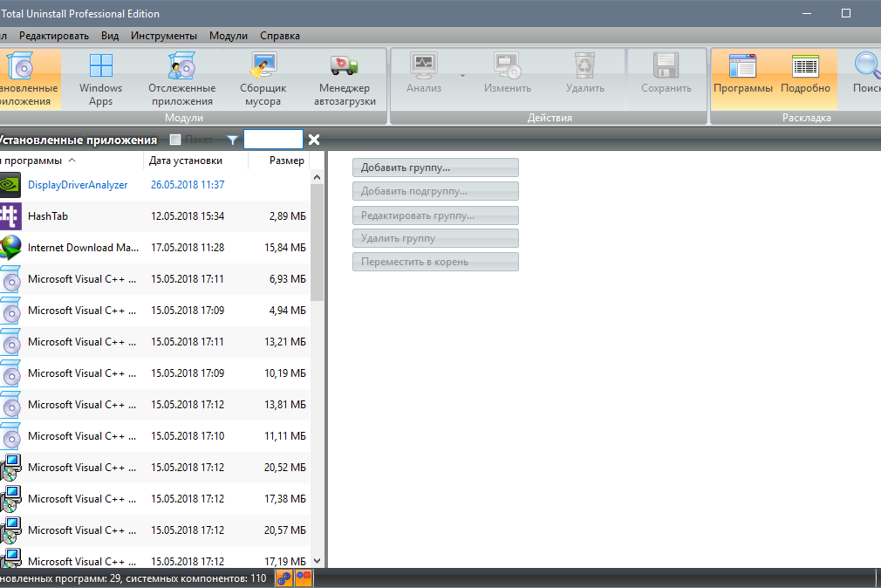Launch Сборщик мусора cleaner module
The image size is (881, 588).
click(x=263, y=79)
